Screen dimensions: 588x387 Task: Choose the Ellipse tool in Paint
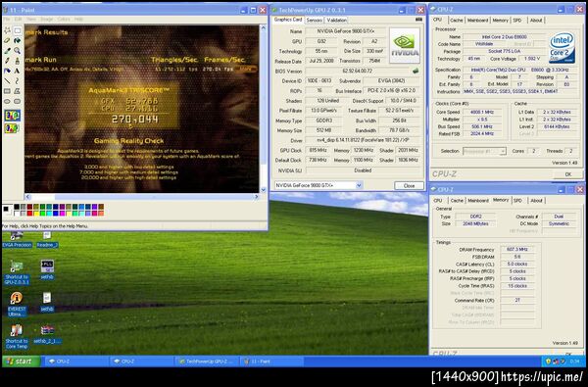tap(7, 101)
